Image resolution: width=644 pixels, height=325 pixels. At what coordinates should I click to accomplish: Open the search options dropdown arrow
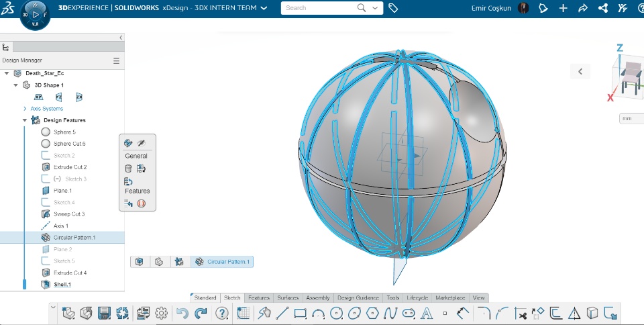click(376, 8)
